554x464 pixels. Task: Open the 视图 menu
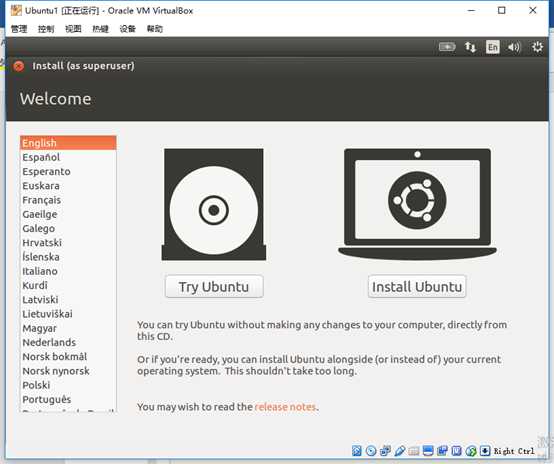pos(73,29)
